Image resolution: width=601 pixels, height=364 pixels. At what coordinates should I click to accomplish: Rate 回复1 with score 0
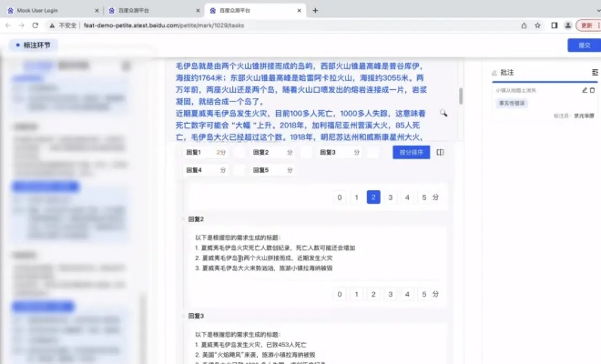340,197
